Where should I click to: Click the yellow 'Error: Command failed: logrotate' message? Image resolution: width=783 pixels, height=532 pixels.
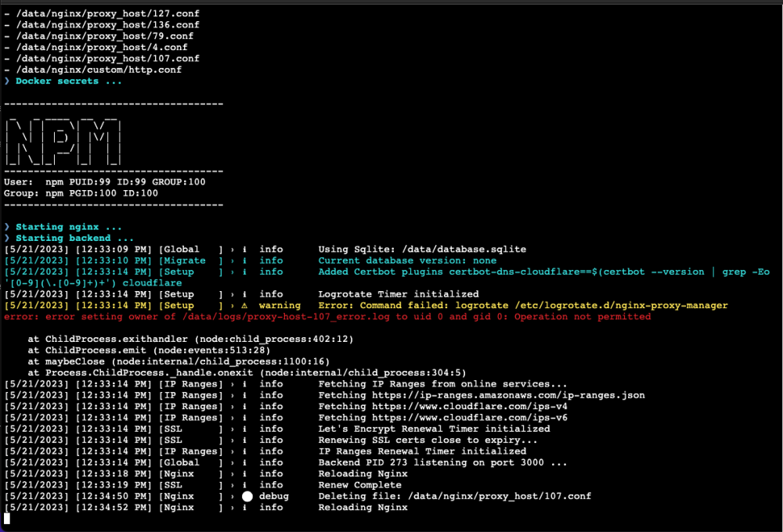(523, 305)
